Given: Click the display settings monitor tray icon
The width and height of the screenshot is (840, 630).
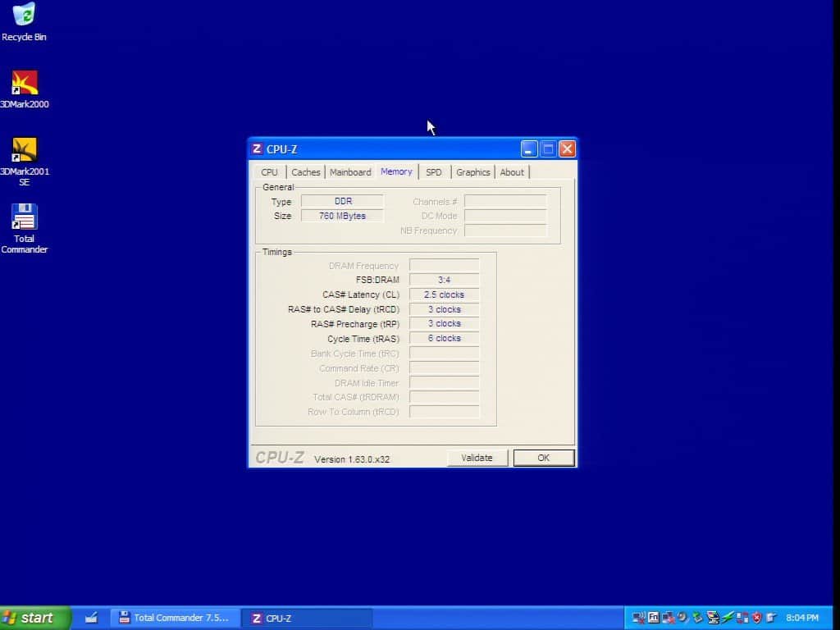Looking at the screenshot, I should coord(713,618).
